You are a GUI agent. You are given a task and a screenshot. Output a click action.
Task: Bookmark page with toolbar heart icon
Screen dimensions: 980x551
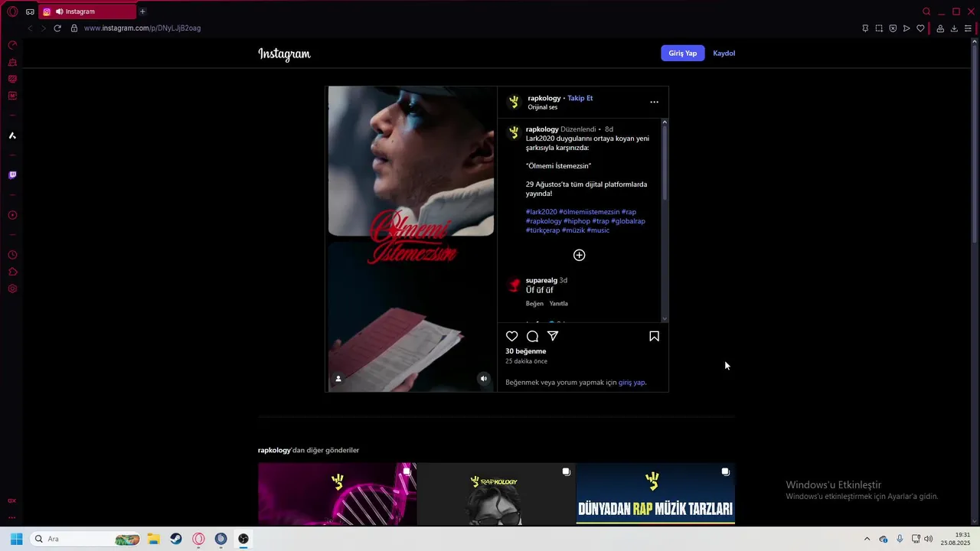pos(920,28)
